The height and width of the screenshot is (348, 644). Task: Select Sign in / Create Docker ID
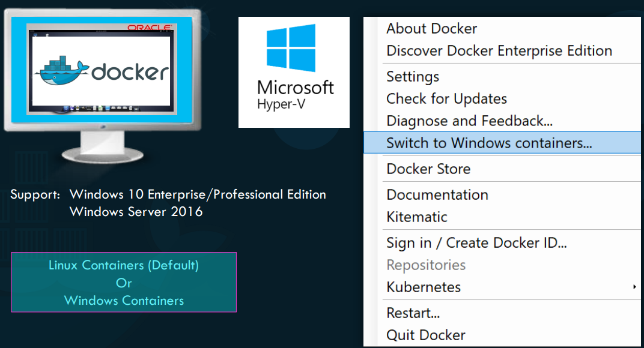(502, 243)
